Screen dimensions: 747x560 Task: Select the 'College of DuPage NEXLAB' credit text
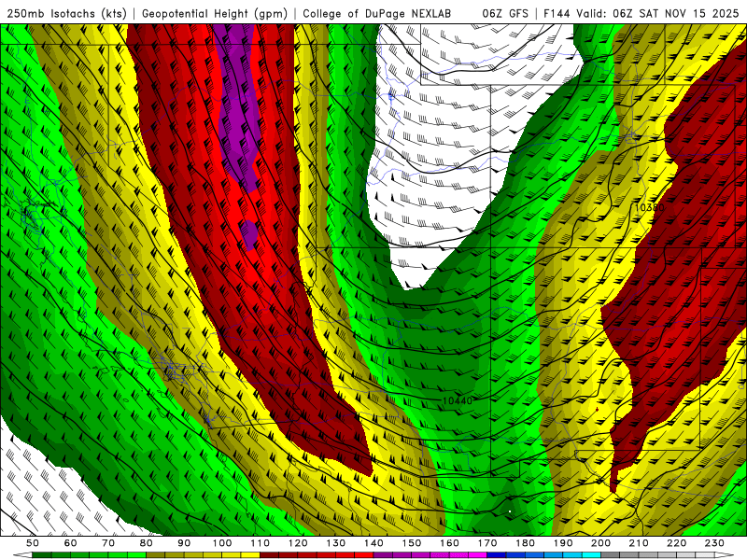376,13
